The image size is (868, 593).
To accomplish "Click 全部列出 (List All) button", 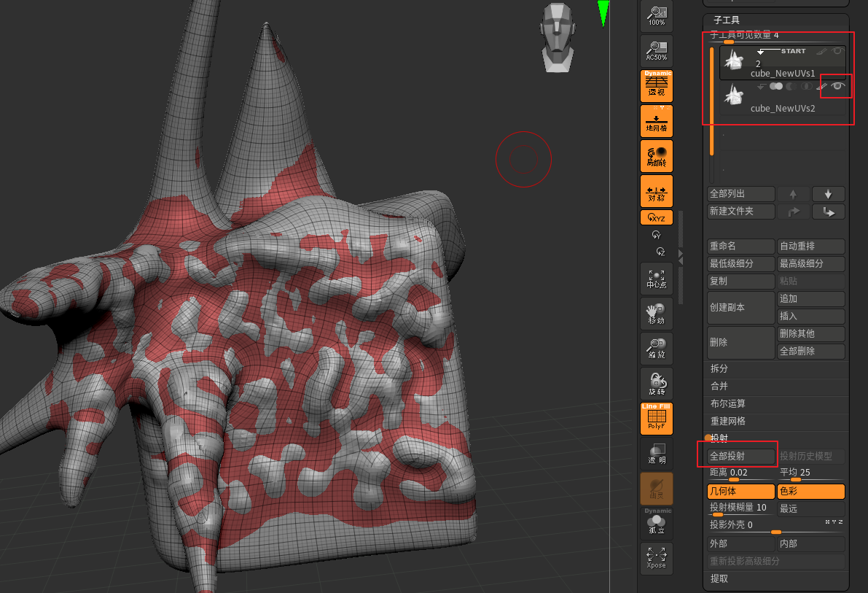I will point(741,194).
